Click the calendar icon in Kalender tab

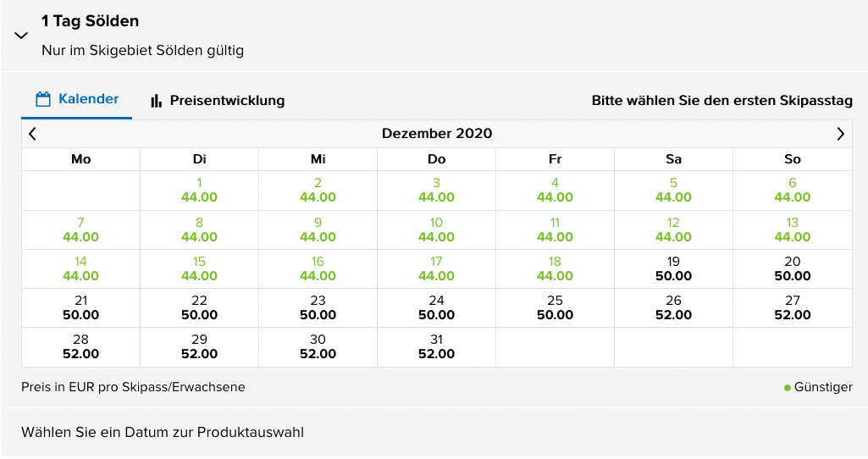(x=43, y=100)
